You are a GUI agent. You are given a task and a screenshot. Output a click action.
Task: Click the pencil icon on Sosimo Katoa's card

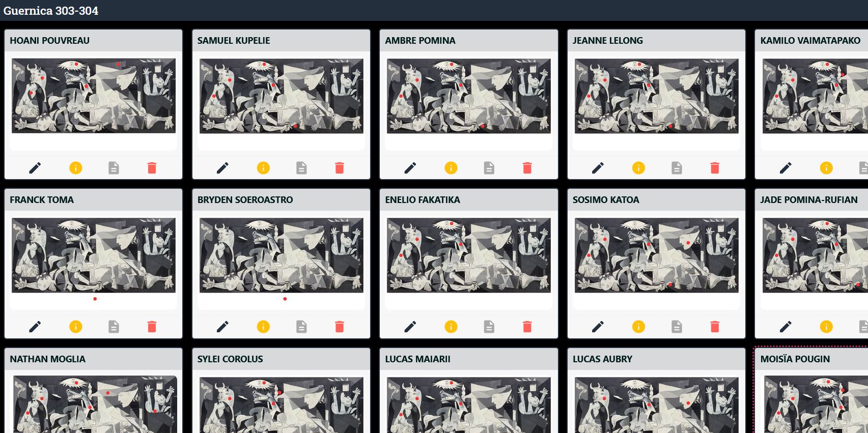click(x=598, y=327)
